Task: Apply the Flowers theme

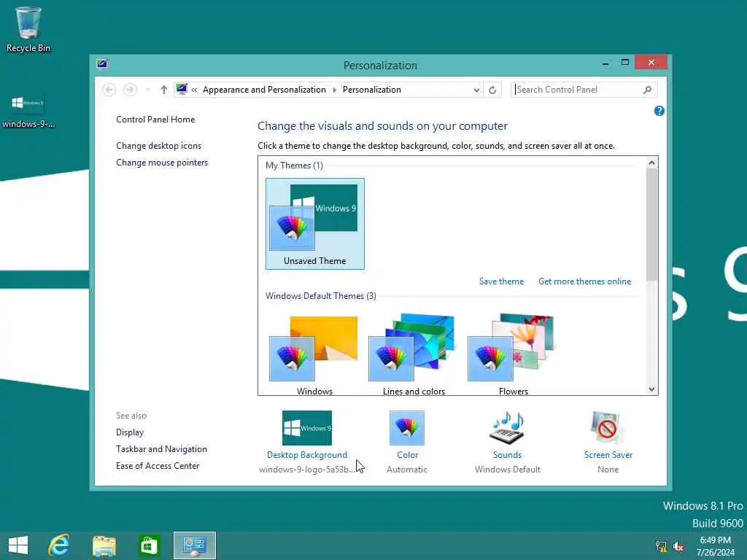Action: click(513, 354)
